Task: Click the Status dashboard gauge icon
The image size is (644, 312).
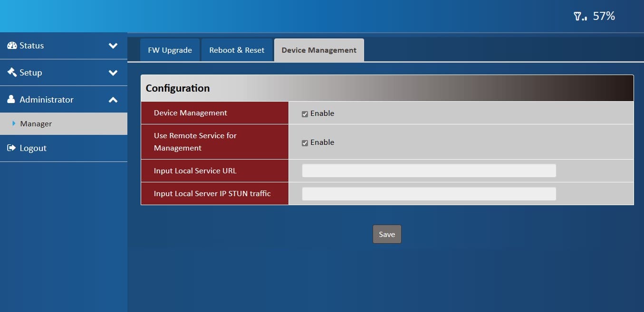Action: (12, 46)
